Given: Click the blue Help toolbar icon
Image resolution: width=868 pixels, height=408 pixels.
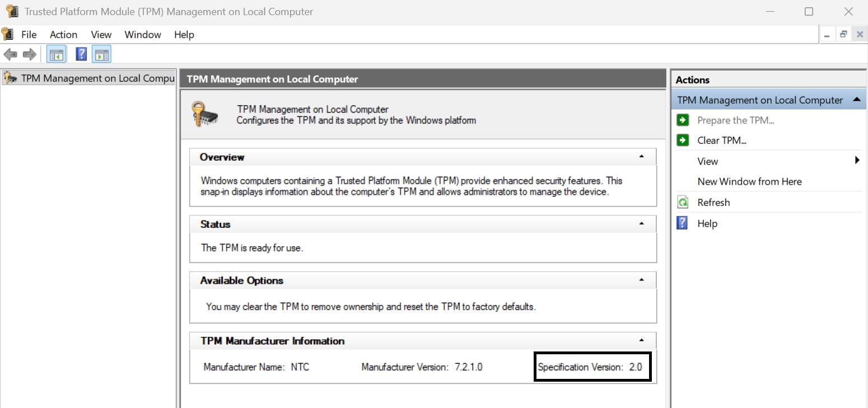Looking at the screenshot, I should pos(81,54).
